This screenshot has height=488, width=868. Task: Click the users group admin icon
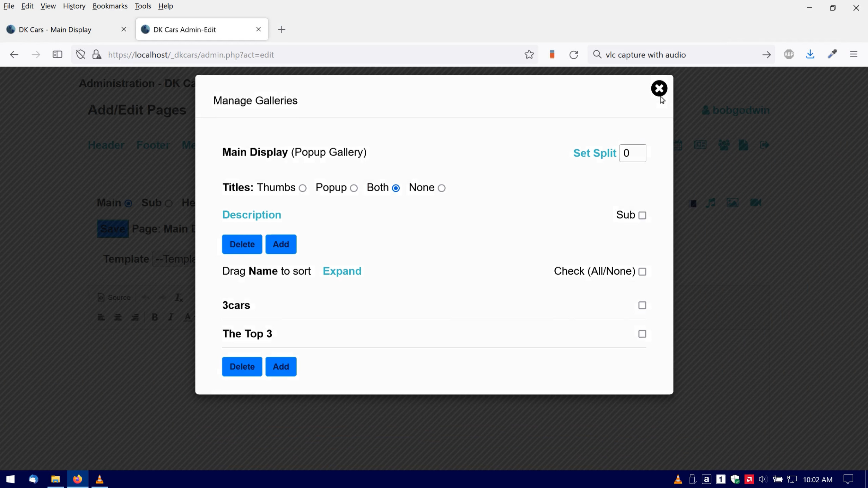[x=724, y=145]
